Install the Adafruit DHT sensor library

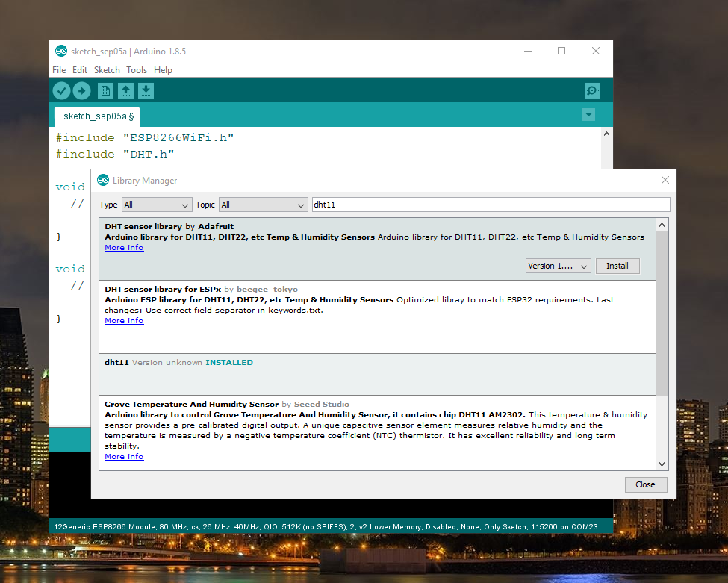[617, 266]
